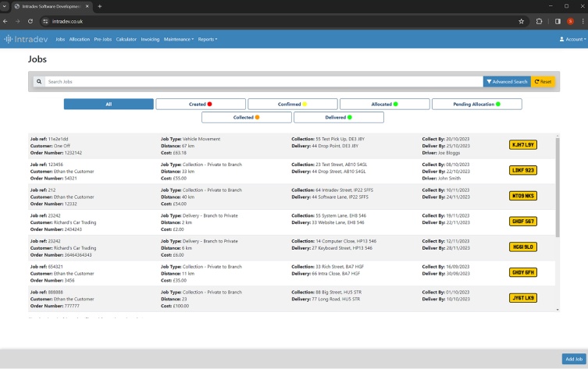Expand the Maintenance dropdown menu
Screen dimensions: 588x369
179,39
